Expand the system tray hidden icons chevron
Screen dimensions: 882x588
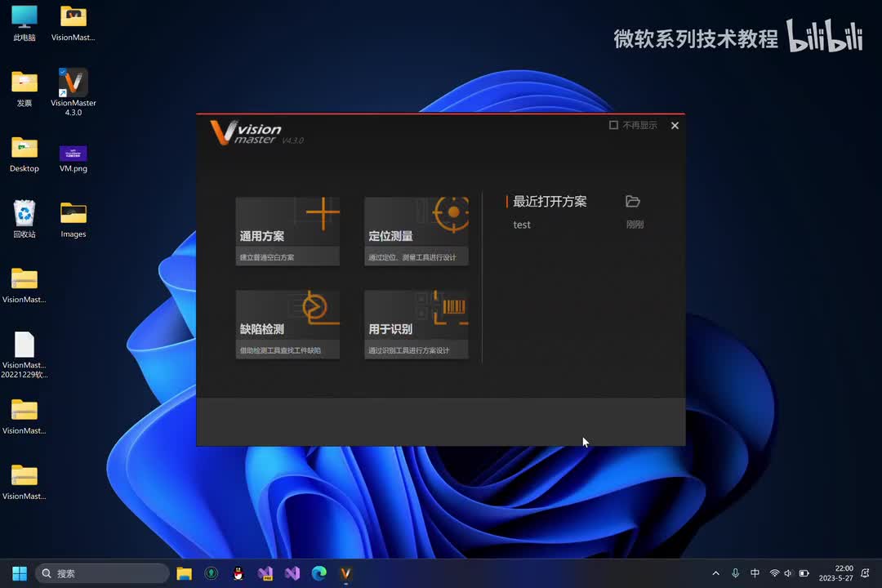click(x=715, y=573)
